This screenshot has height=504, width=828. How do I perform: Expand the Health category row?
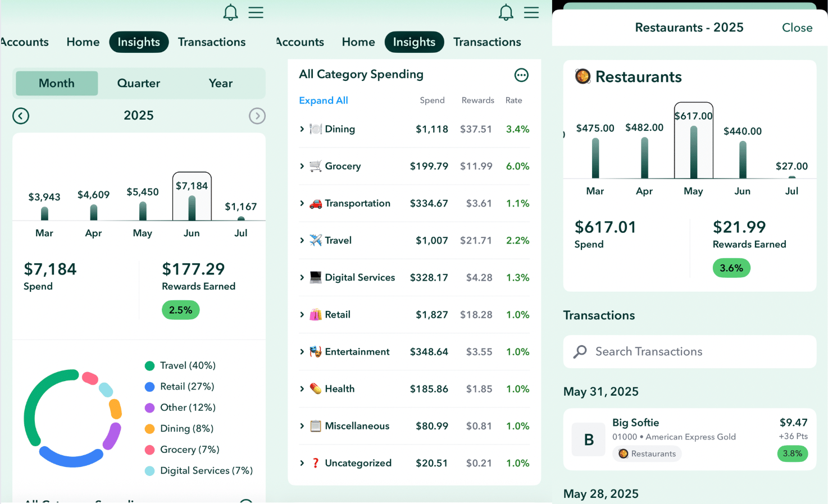click(x=302, y=388)
